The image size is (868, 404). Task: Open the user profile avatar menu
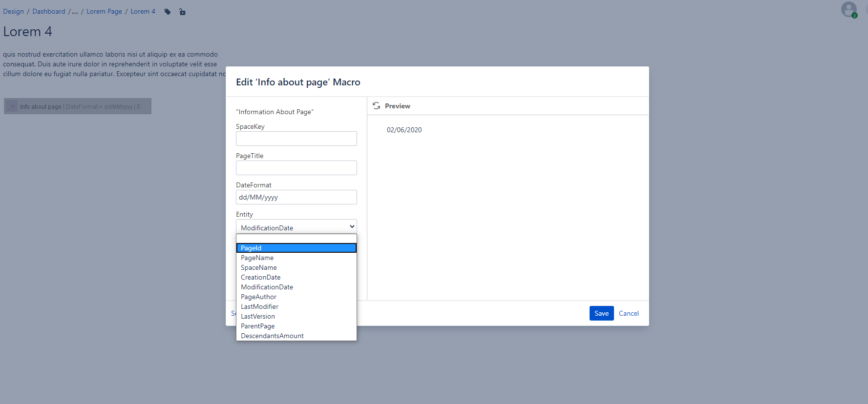pyautogui.click(x=849, y=9)
